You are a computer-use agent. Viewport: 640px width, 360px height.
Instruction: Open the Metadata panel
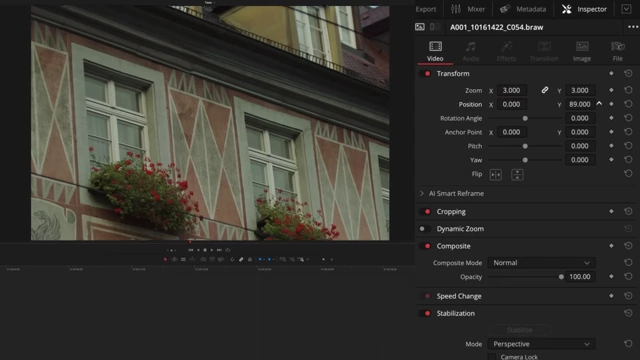(523, 9)
